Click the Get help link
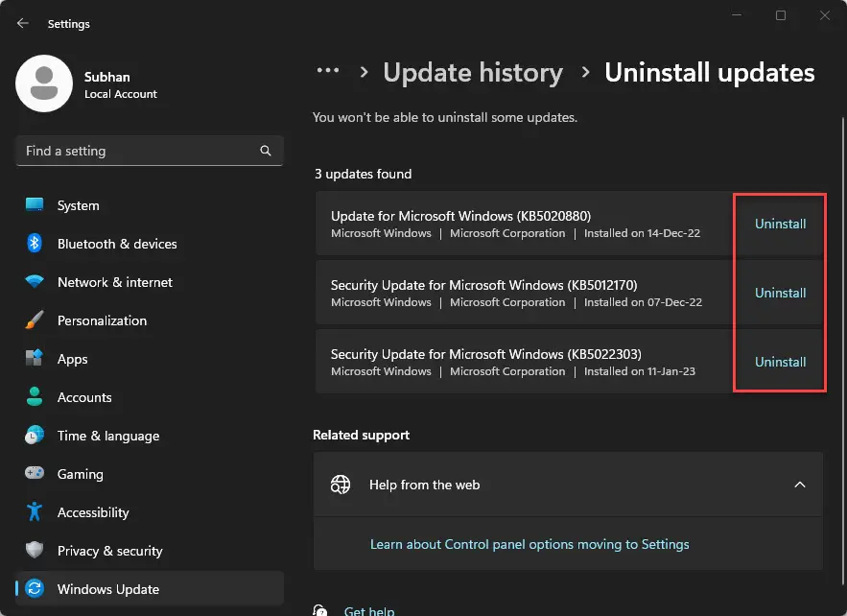 coord(369,610)
